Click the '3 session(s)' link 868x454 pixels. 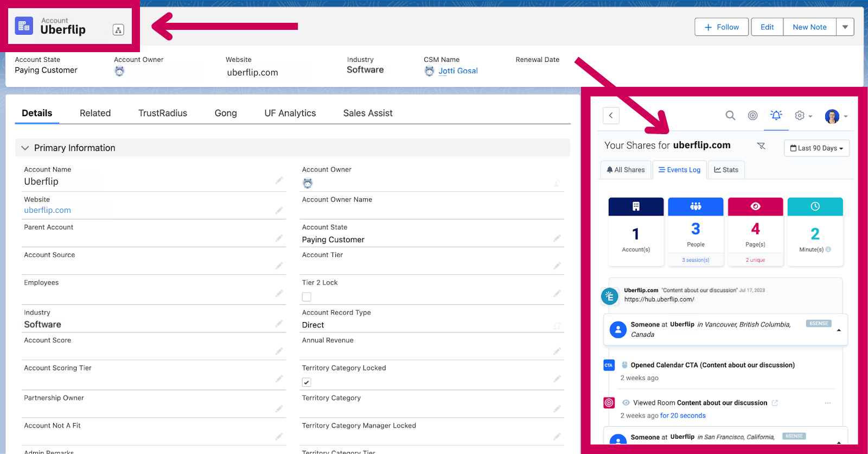click(x=695, y=260)
